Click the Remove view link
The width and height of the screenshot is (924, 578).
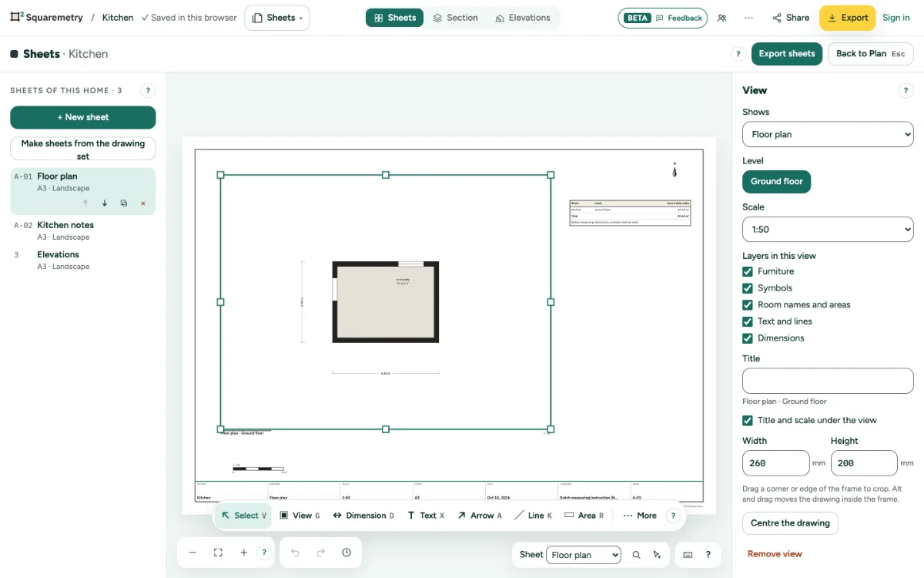(x=775, y=554)
